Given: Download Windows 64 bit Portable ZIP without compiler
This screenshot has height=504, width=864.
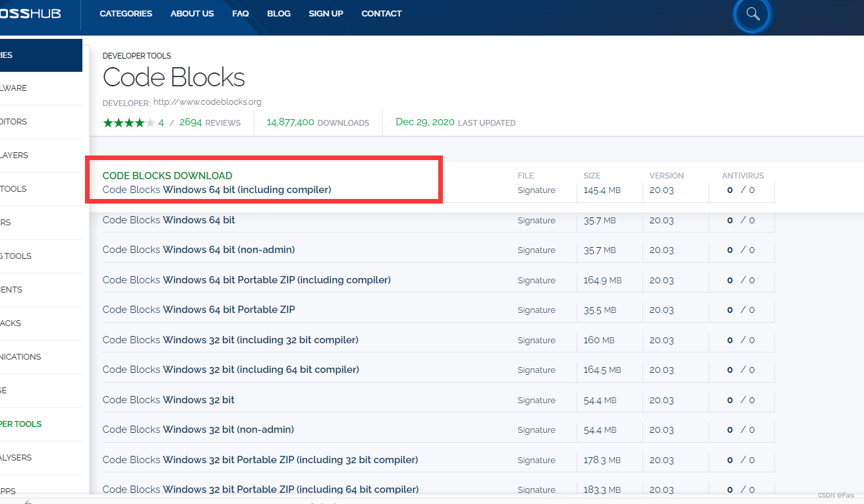Looking at the screenshot, I should tap(198, 310).
